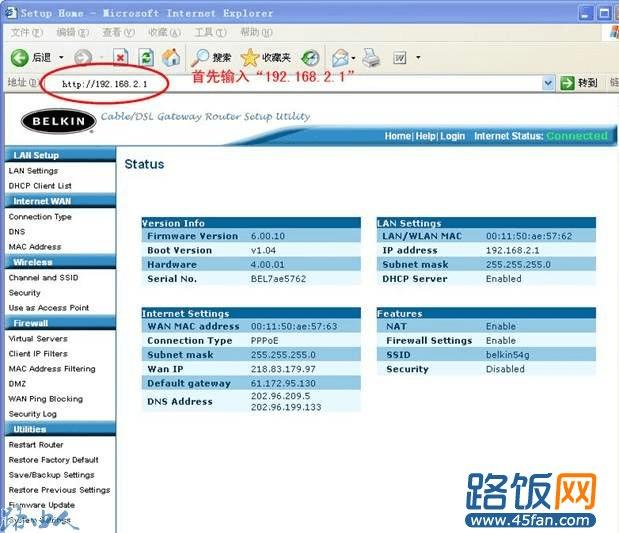Open Channel and SSID settings
The image size is (619, 533).
[x=43, y=278]
